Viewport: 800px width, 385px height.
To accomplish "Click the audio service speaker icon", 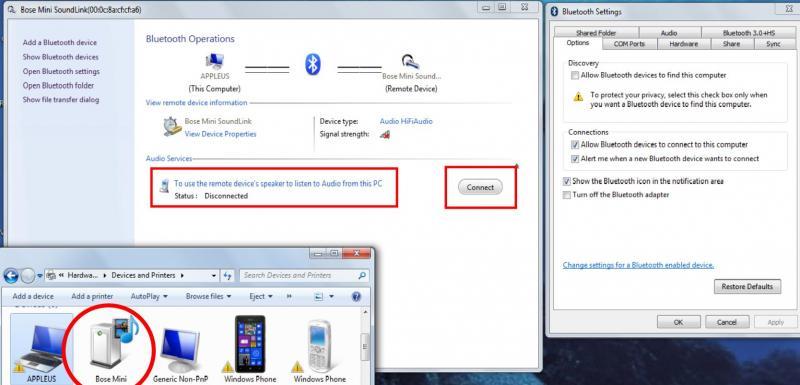I will click(164, 187).
